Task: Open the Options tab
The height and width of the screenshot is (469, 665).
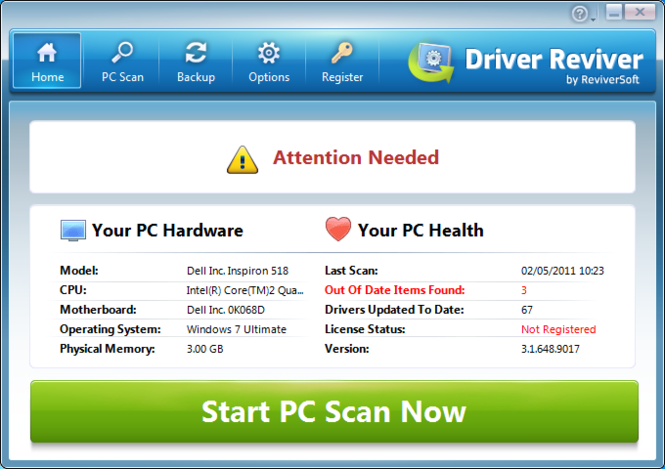Action: point(269,61)
